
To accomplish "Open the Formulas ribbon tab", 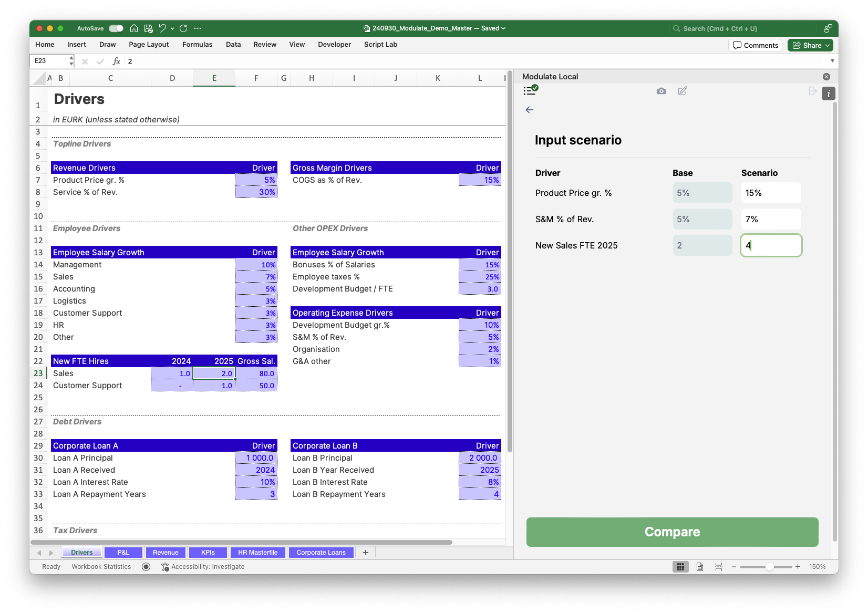I will (198, 45).
